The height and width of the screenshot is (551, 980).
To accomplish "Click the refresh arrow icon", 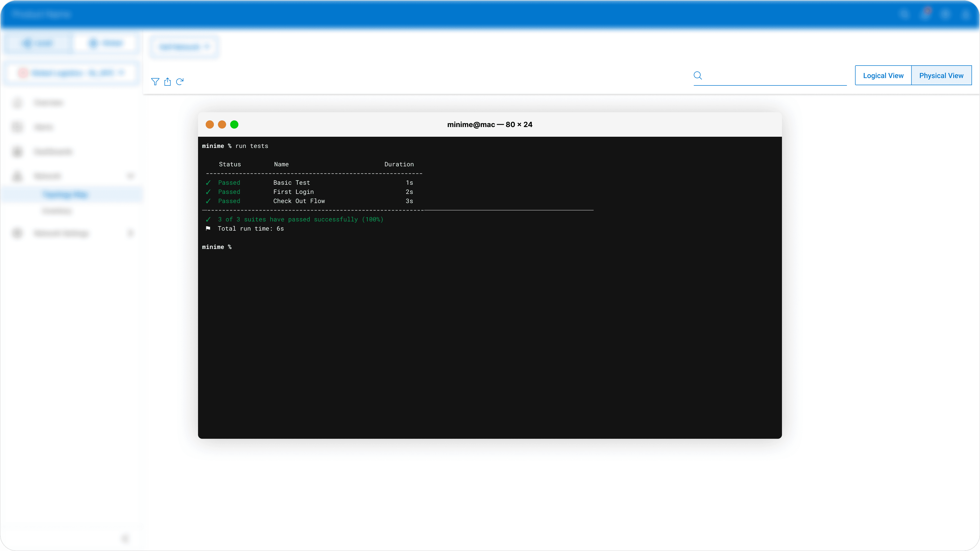I will (180, 81).
